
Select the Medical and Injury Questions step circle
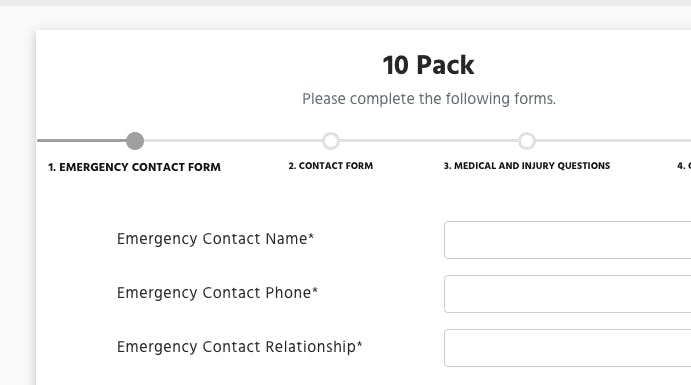527,141
